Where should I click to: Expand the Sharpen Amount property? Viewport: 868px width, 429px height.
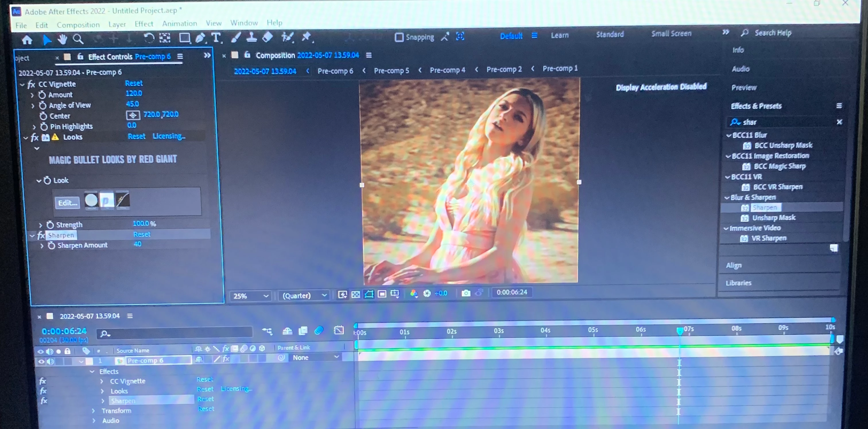42,246
